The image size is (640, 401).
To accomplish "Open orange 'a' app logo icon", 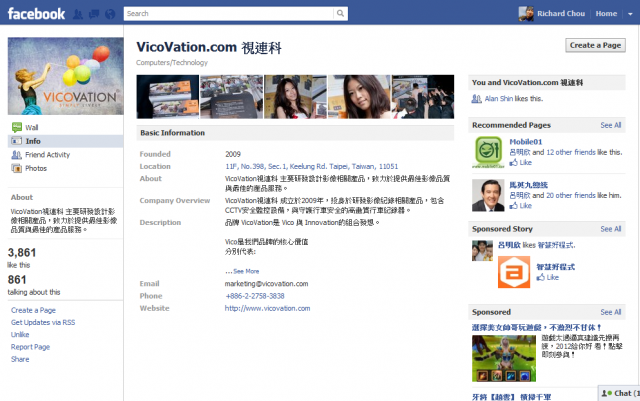I will [x=514, y=272].
